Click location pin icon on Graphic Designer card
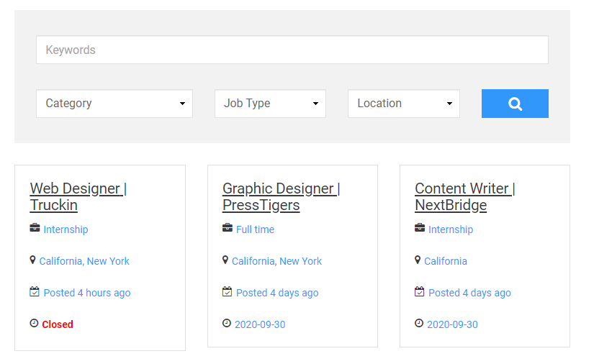 tap(225, 260)
